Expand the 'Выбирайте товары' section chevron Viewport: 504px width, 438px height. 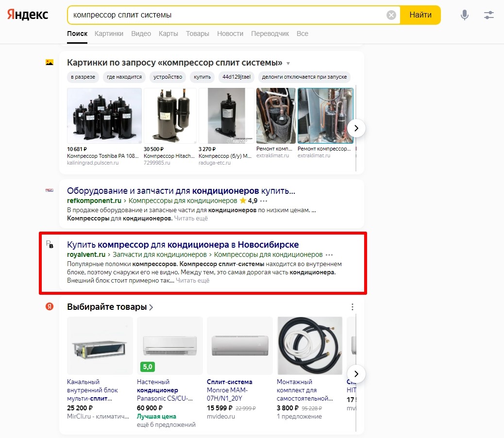click(x=151, y=307)
